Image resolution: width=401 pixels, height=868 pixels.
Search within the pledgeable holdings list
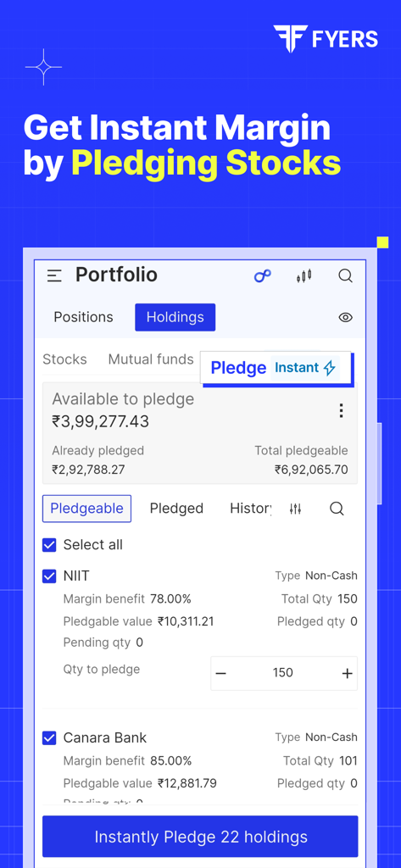pos(337,509)
